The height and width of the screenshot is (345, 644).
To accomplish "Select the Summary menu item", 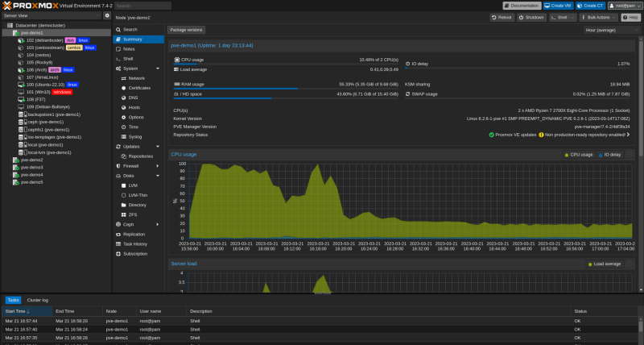I will coord(138,39).
